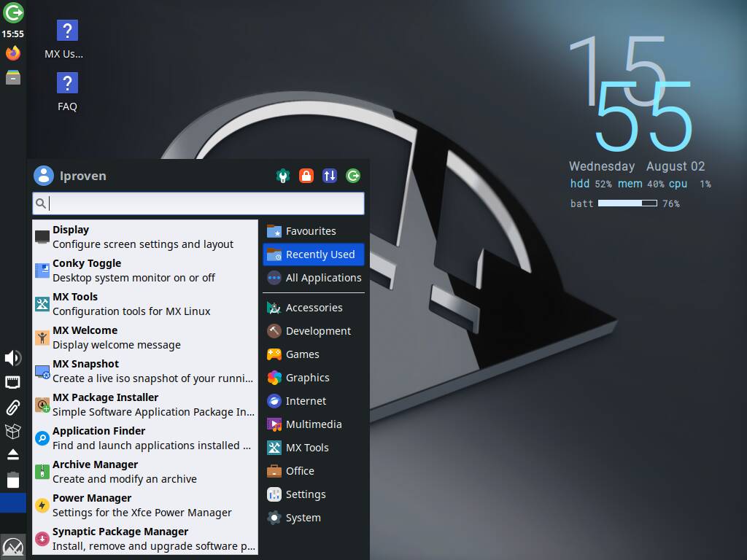
Task: Click the panel clock showing 15:55
Action: tap(13, 34)
